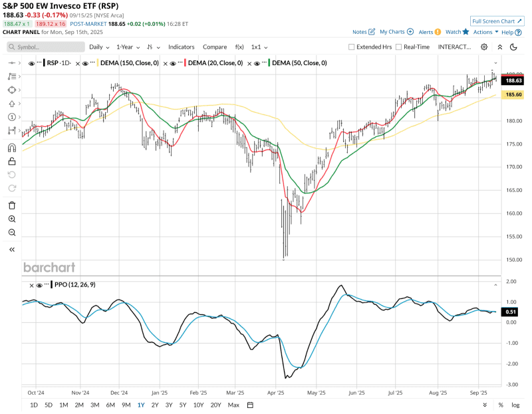Open the Daily frequency dropdown
The height and width of the screenshot is (414, 532).
100,47
